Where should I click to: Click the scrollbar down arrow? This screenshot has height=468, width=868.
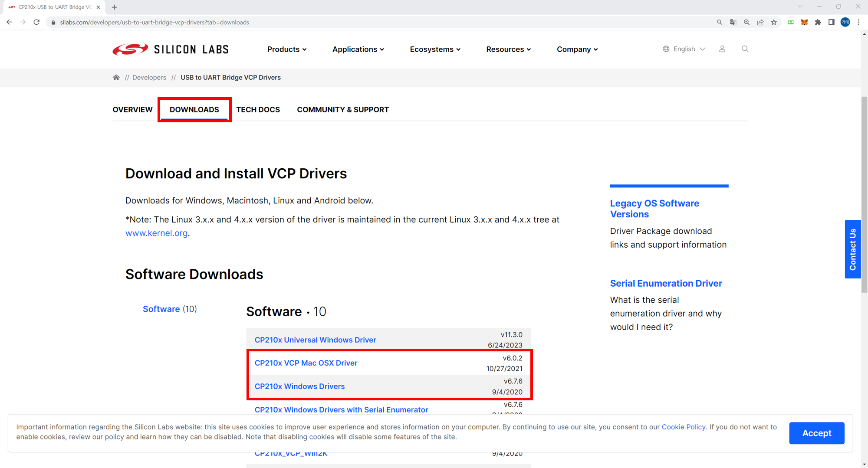pyautogui.click(x=864, y=465)
